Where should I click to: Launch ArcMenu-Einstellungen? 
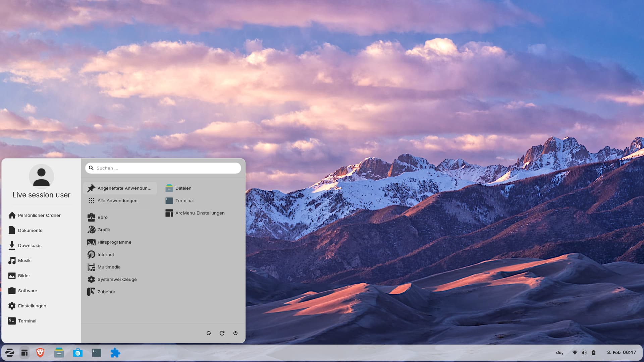tap(200, 213)
